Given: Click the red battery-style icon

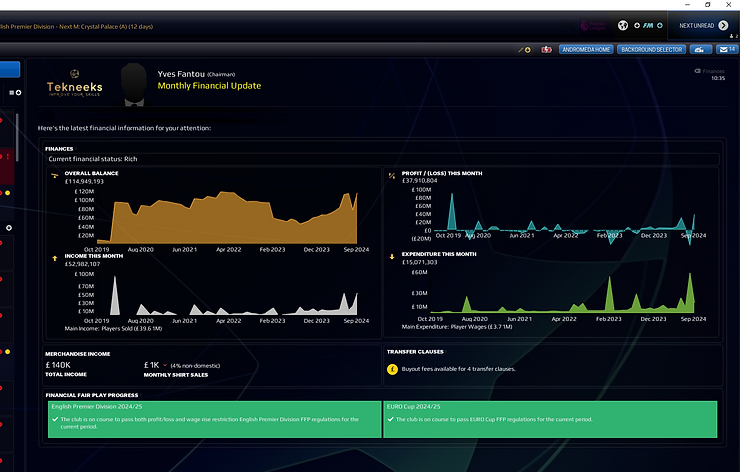Looking at the screenshot, I should [x=546, y=50].
